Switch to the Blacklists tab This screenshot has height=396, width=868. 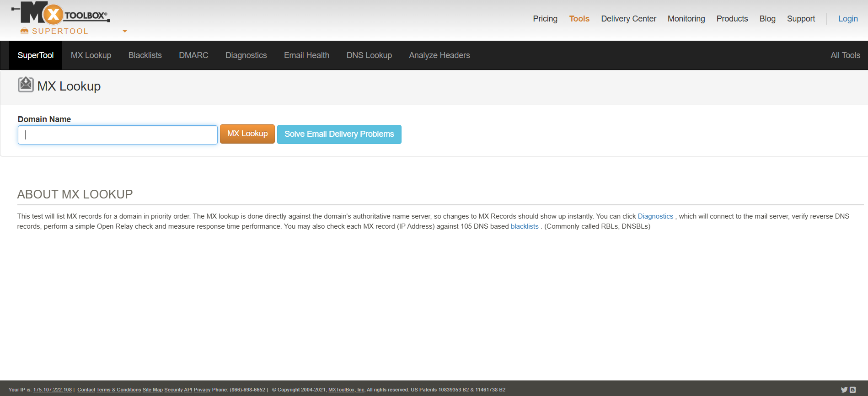(145, 55)
